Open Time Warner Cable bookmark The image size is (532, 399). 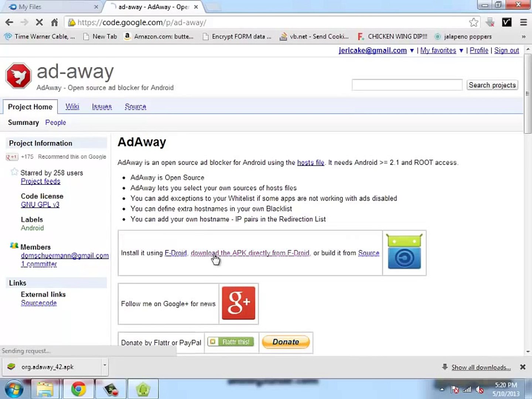point(40,37)
